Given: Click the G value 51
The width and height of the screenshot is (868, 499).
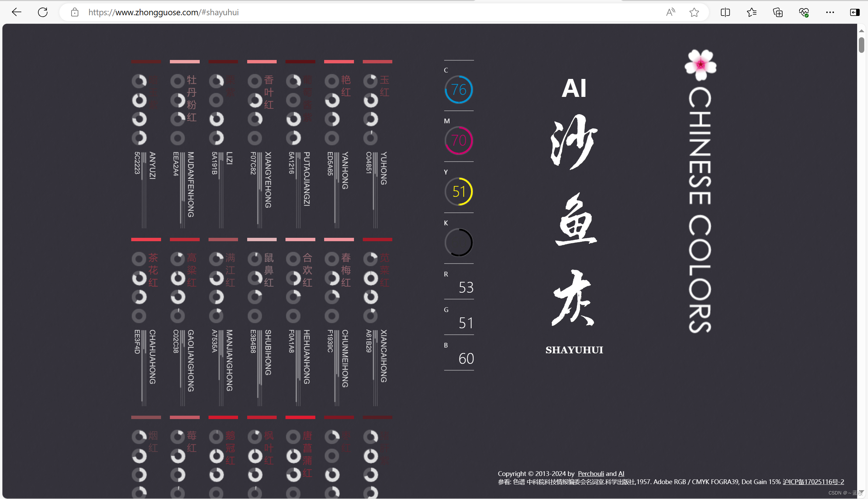Looking at the screenshot, I should pos(466,323).
